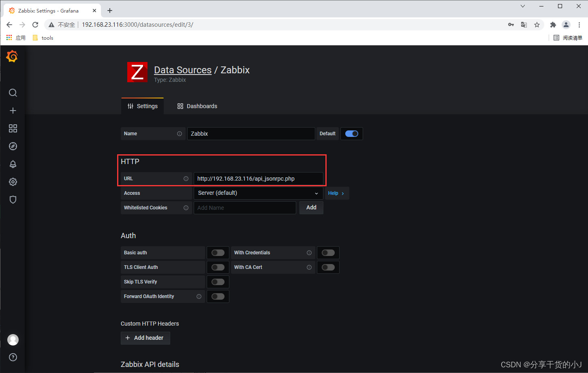Click Add button for whitelisted cookies
Screen dimensions: 588x373
(311, 208)
